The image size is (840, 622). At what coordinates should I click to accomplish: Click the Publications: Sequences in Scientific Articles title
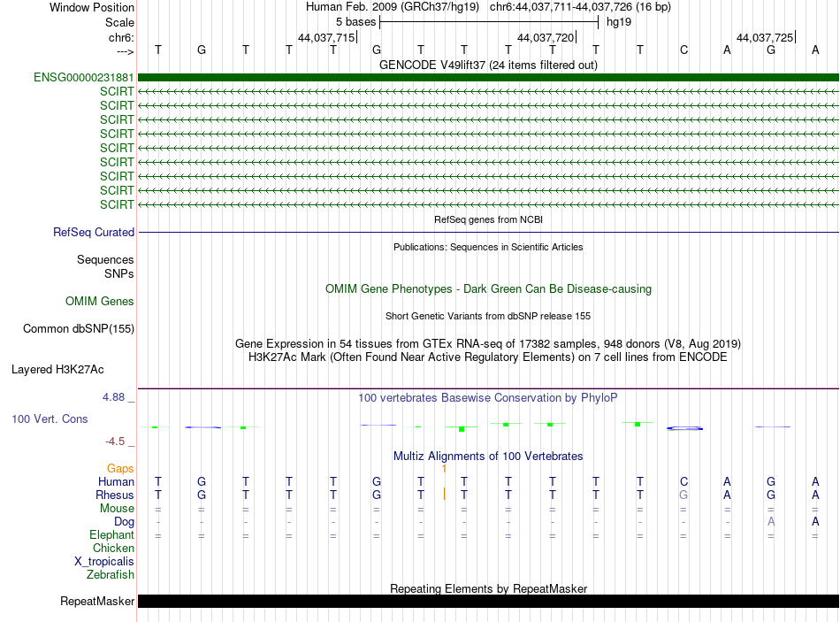tap(488, 247)
